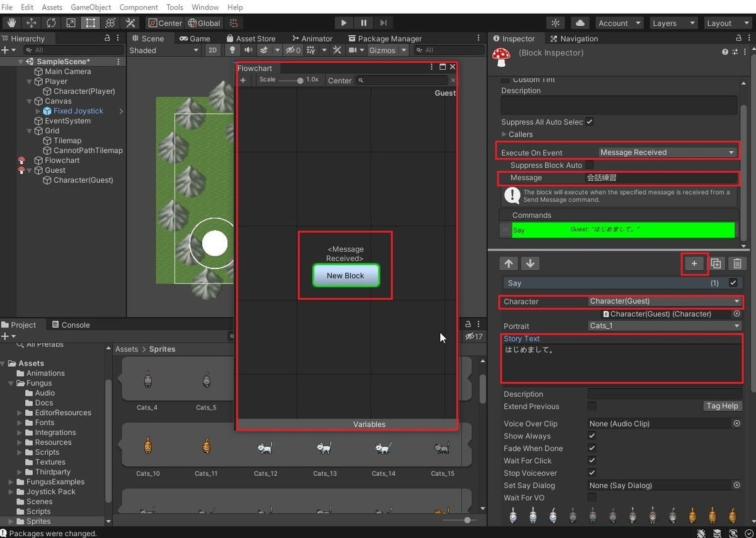Open the GameObject menu

tap(91, 7)
